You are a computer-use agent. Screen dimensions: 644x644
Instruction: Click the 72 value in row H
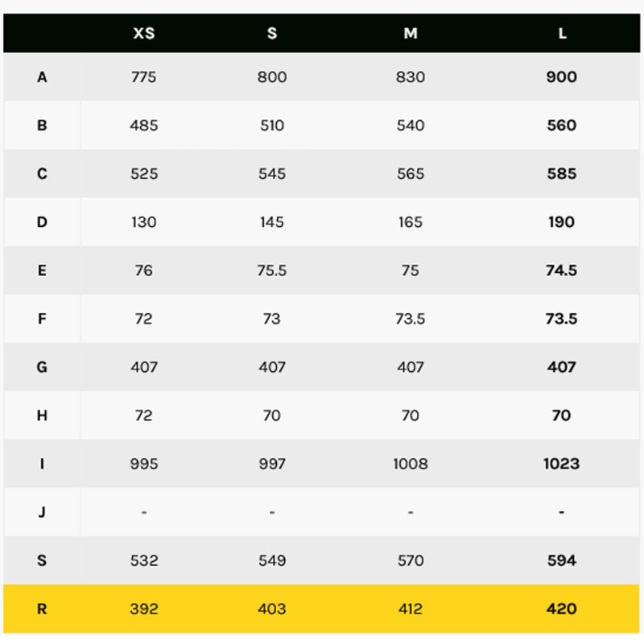point(144,415)
